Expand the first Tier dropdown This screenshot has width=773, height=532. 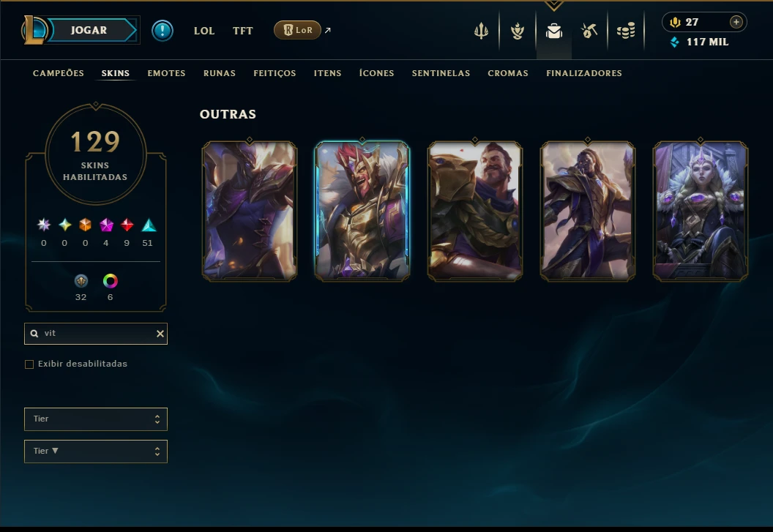click(96, 419)
